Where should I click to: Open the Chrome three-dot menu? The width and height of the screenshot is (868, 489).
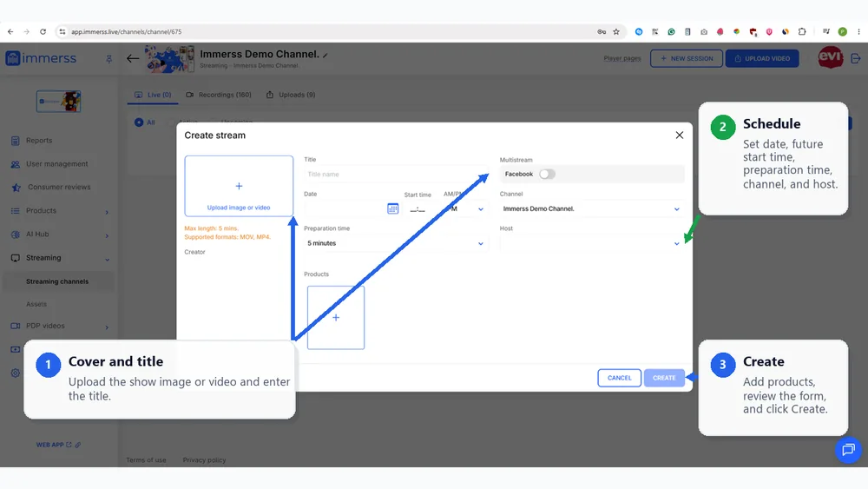[858, 31]
